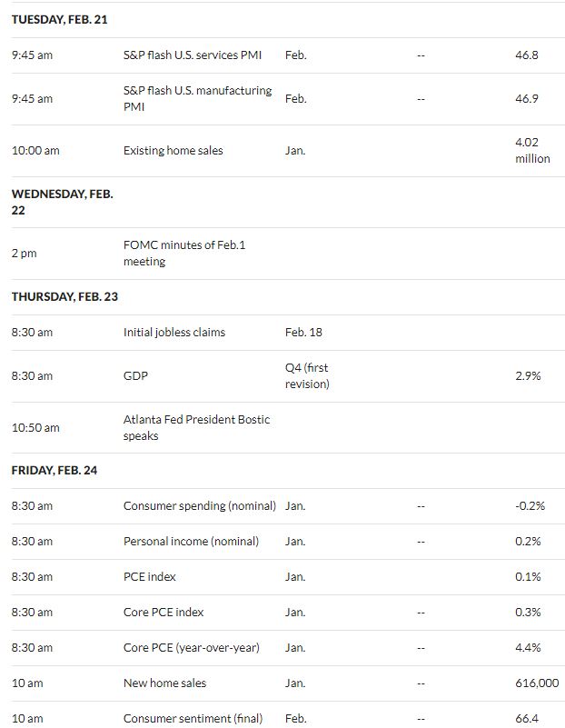Click the Tuesday, Feb. 21 heading
565x728 pixels.
pos(59,19)
